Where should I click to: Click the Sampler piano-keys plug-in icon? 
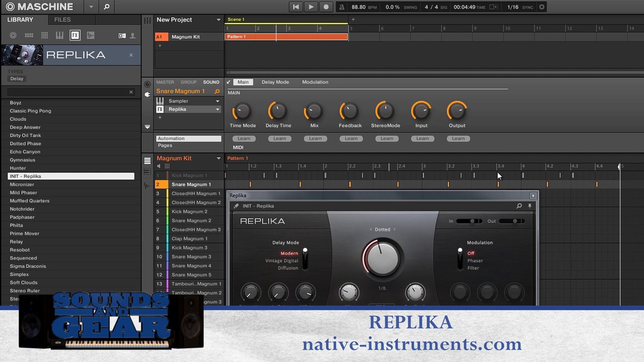[160, 101]
